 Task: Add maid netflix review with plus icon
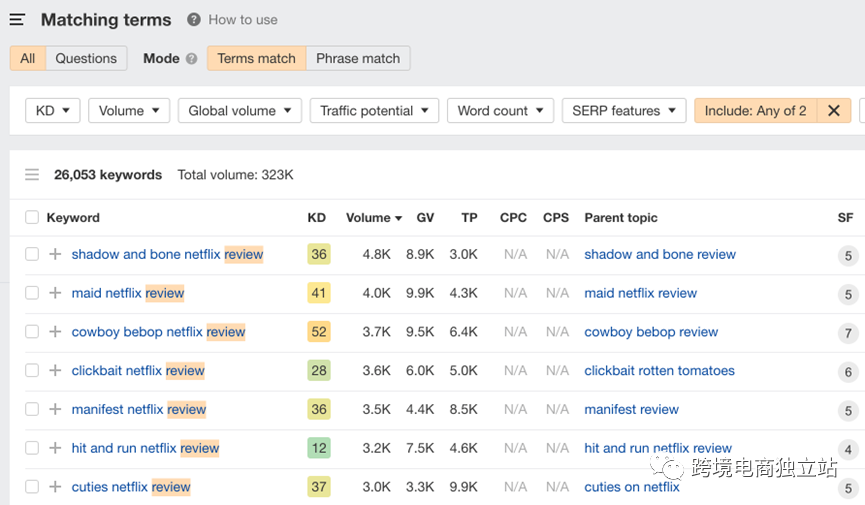[x=55, y=293]
